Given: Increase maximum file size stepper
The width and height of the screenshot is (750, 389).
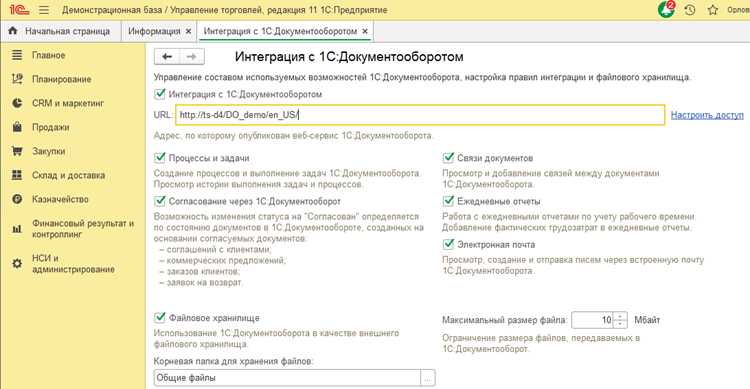Looking at the screenshot, I should pos(620,316).
